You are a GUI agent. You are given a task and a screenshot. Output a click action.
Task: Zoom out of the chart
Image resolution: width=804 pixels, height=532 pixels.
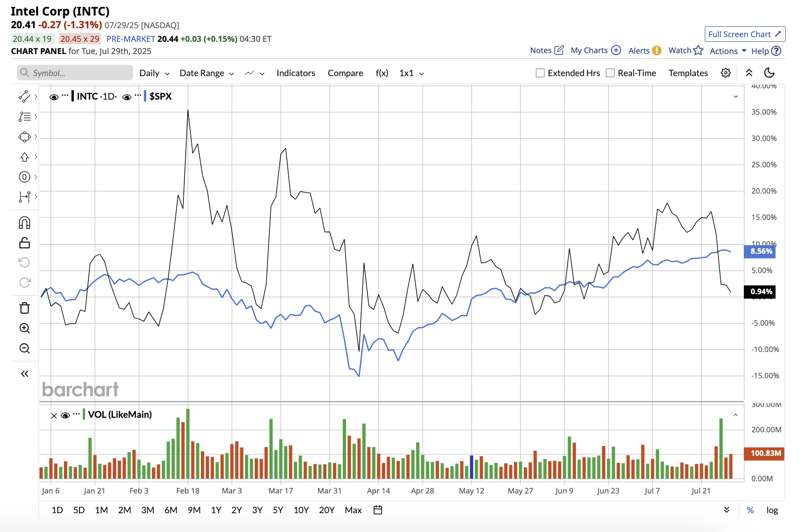click(x=24, y=348)
